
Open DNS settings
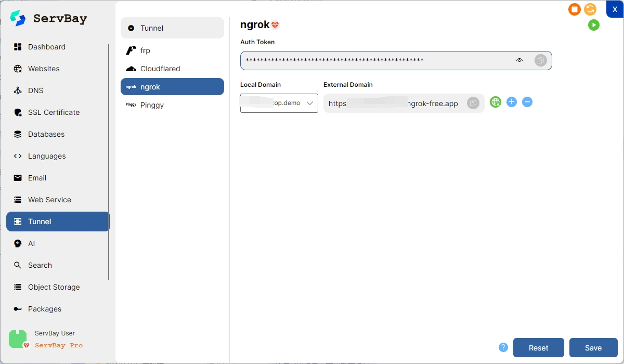[57, 90]
